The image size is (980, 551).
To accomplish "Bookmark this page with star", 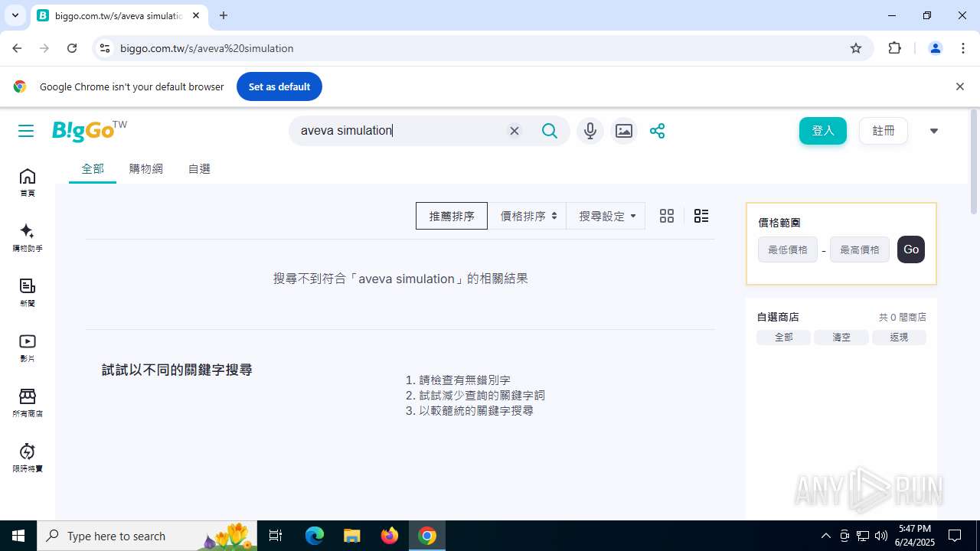I will coord(856,48).
